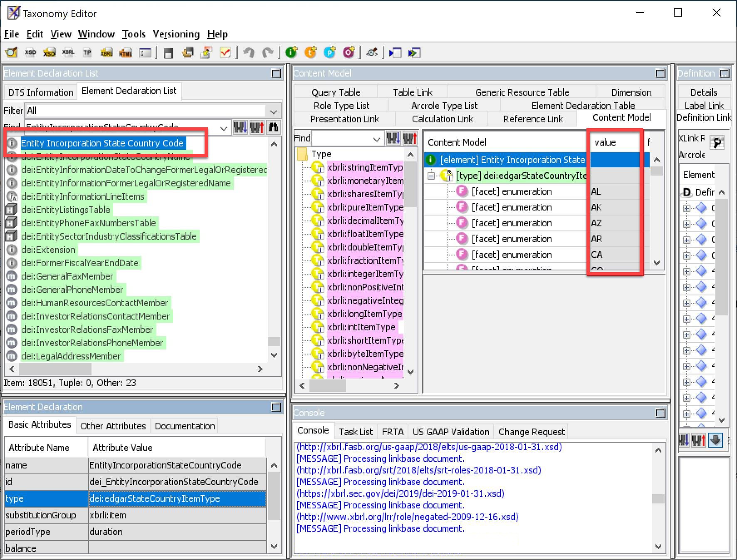The height and width of the screenshot is (560, 737).
Task: Click the eye with pen toolbar icon
Action: coord(371,52)
